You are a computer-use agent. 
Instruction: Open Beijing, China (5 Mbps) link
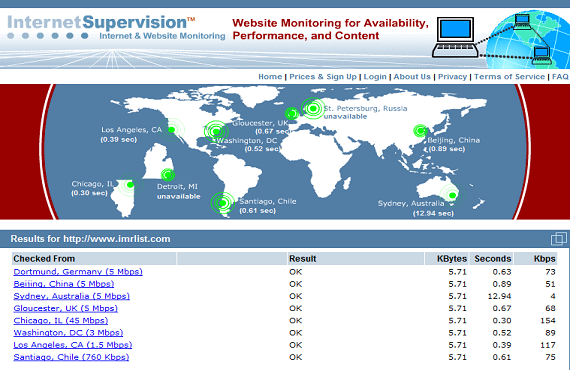pos(64,284)
